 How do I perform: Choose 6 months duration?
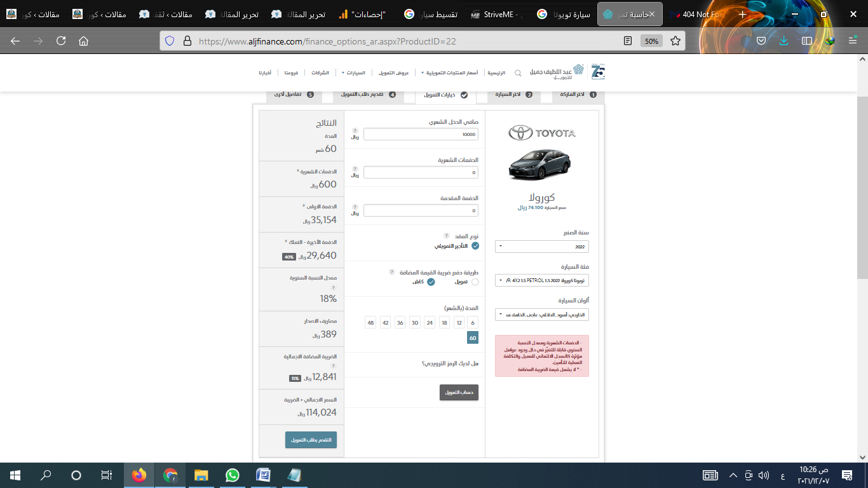(x=472, y=323)
